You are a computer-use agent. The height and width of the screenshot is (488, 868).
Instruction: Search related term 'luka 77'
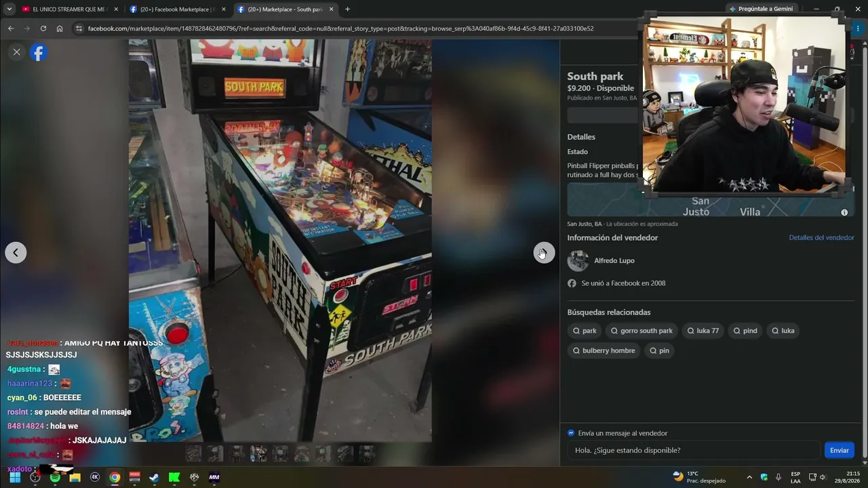click(x=703, y=331)
